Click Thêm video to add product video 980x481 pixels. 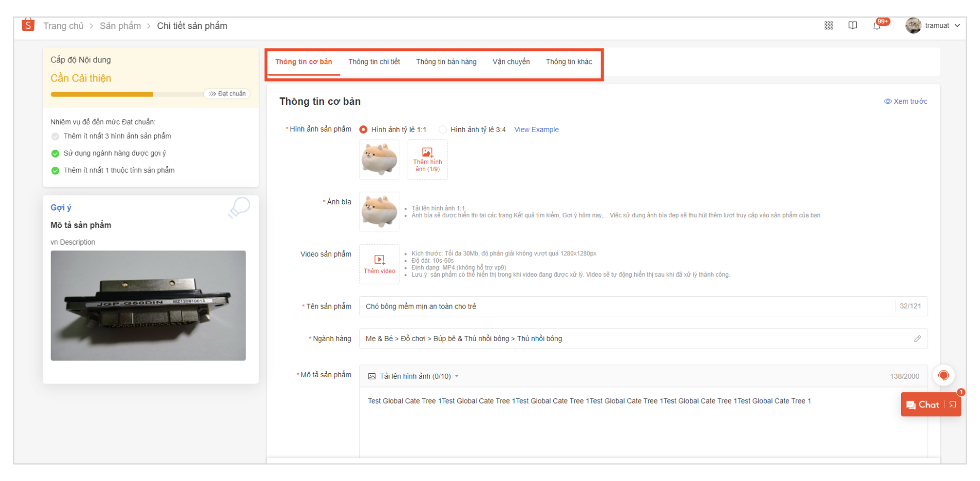pos(379,264)
